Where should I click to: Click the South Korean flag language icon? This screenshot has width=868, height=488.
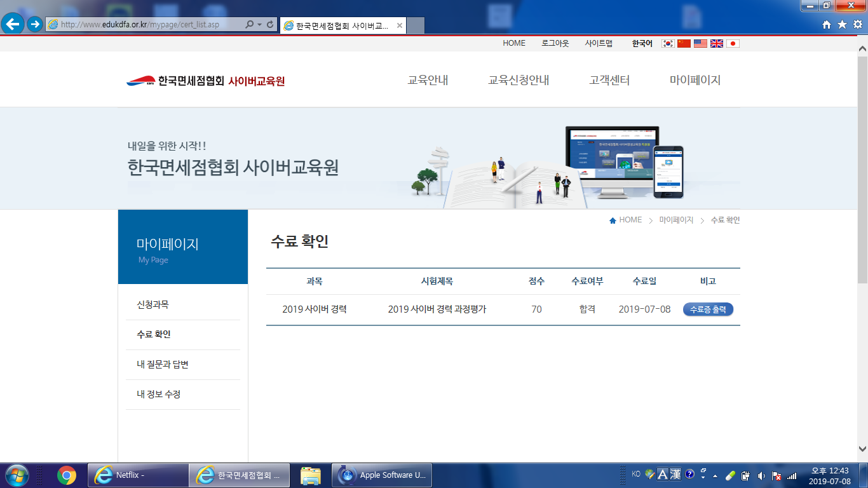[667, 43]
